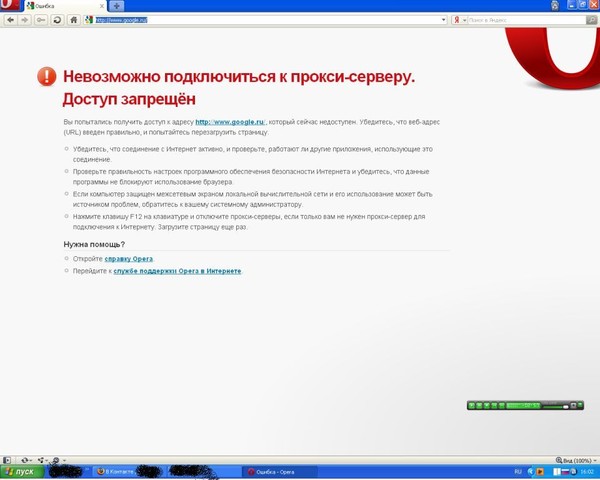The height and width of the screenshot is (480, 600).
Task: Open the closed tabs trash icon
Action: tap(554, 5)
